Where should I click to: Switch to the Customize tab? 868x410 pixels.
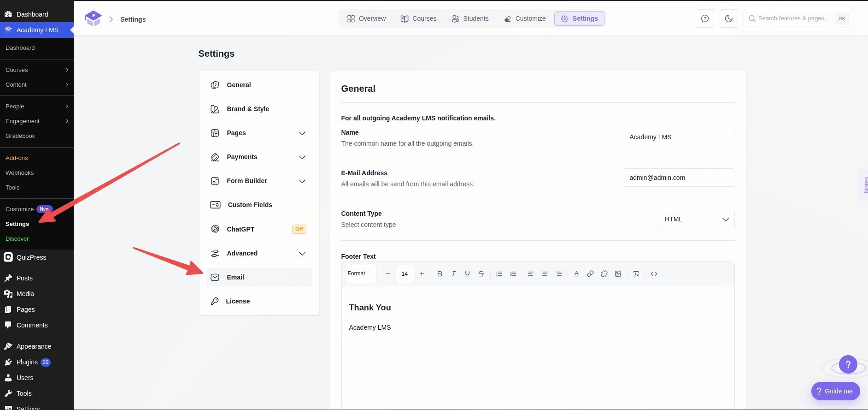coord(525,18)
